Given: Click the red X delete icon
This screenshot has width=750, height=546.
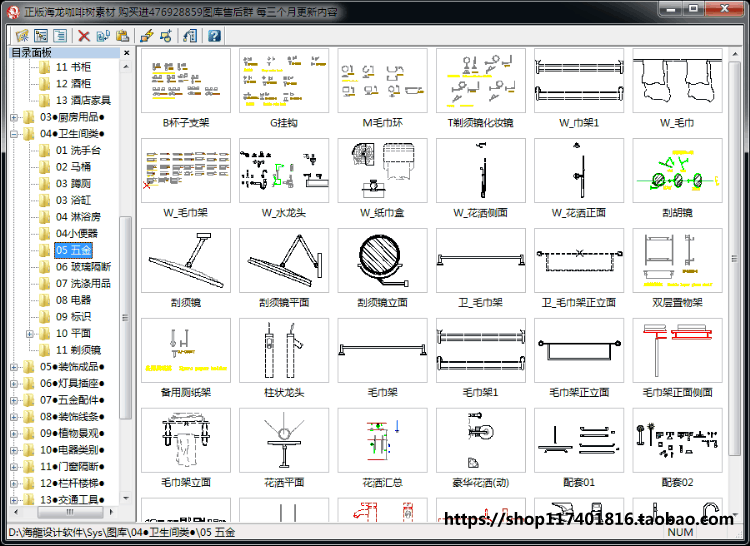Looking at the screenshot, I should tap(84, 36).
